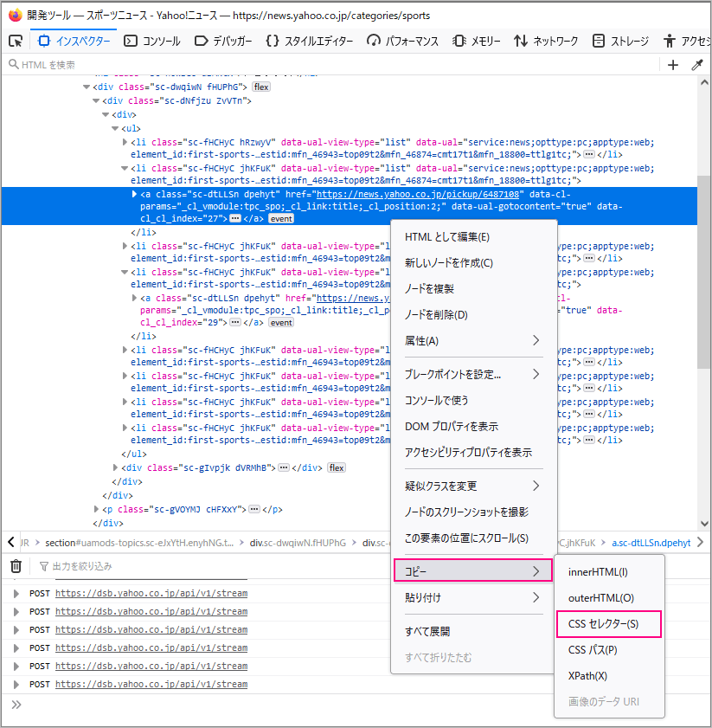Select 'コンソールで使う' menu item
Screen dimensions: 712x728
[474, 401]
